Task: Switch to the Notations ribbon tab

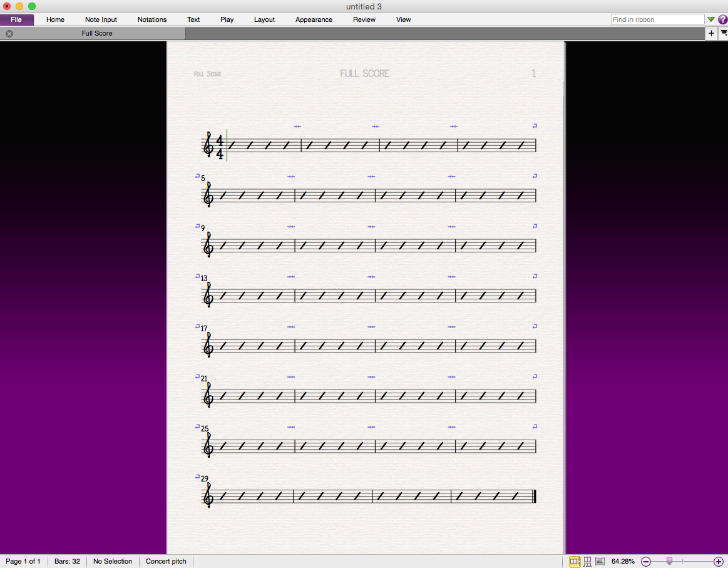Action: tap(152, 19)
